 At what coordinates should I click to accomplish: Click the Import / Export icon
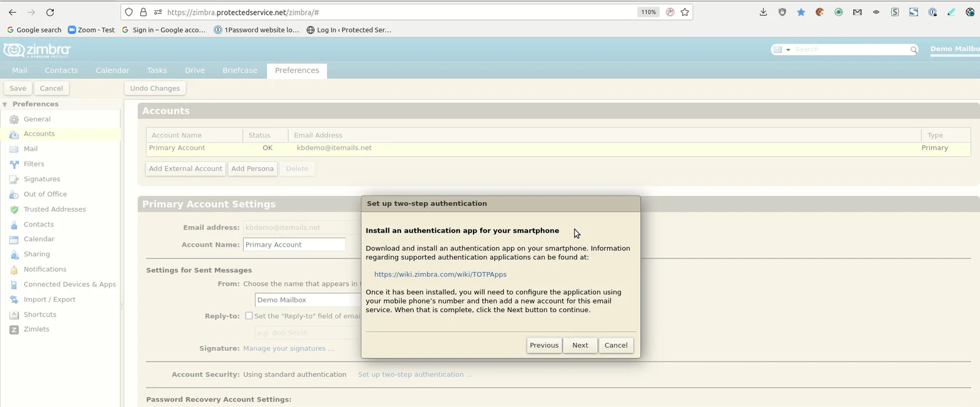click(14, 300)
